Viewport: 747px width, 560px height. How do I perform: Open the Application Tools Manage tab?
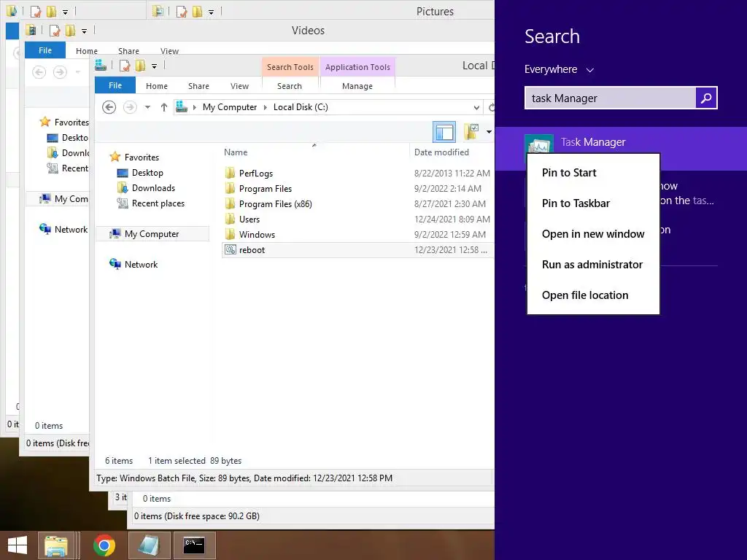click(x=357, y=86)
